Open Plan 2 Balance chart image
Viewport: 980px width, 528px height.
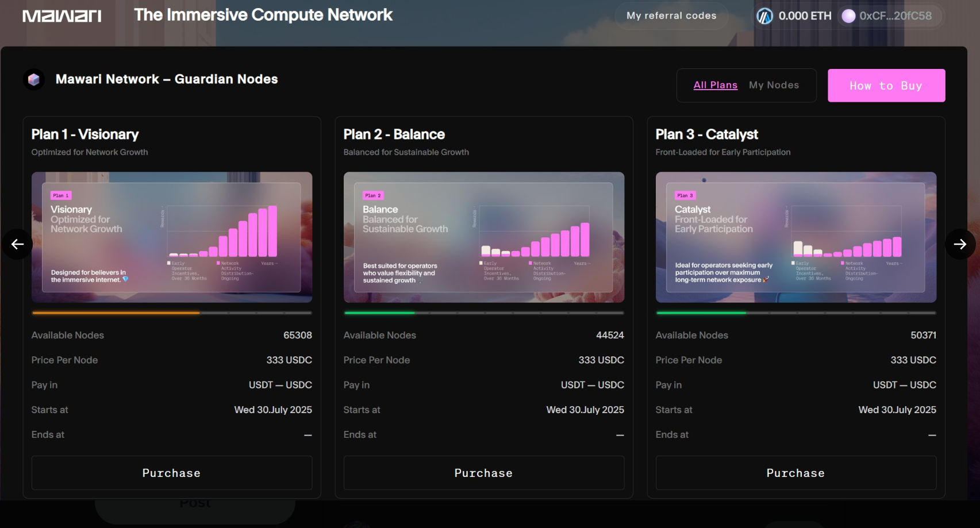click(x=484, y=237)
